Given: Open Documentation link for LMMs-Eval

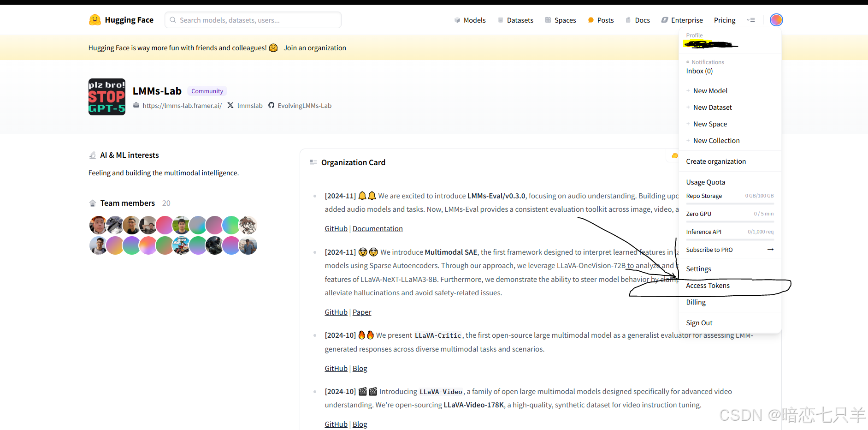Looking at the screenshot, I should 378,229.
